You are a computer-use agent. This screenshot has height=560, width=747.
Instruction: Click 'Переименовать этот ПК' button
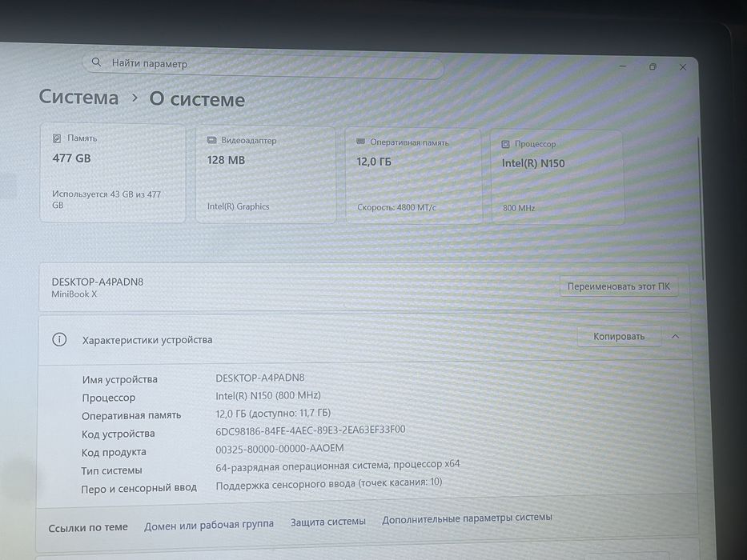coord(618,286)
